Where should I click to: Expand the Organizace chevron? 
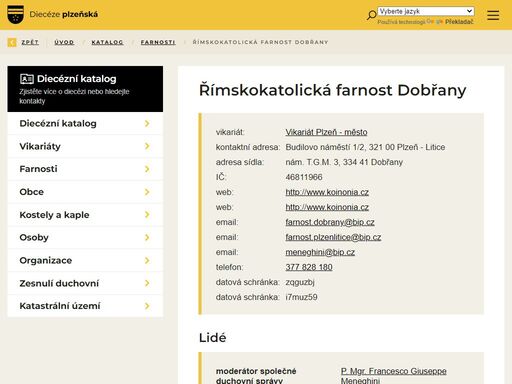tap(147, 260)
